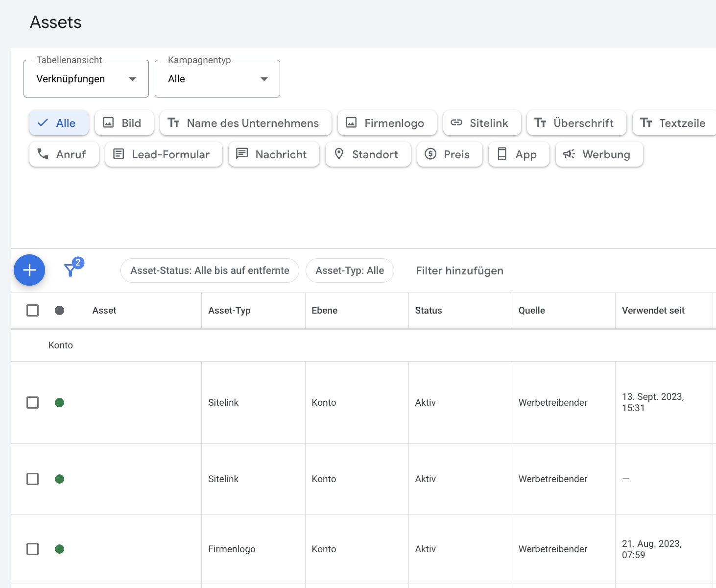The image size is (716, 588).
Task: Filter assets by Firmenlogo chip
Action: click(387, 123)
